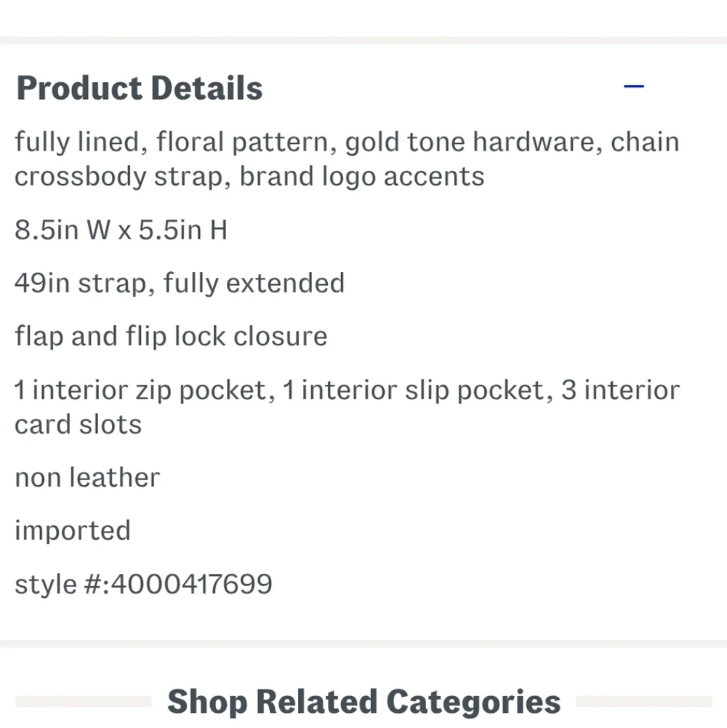Click the Product Details heading
This screenshot has height=728, width=727.
pyautogui.click(x=140, y=88)
